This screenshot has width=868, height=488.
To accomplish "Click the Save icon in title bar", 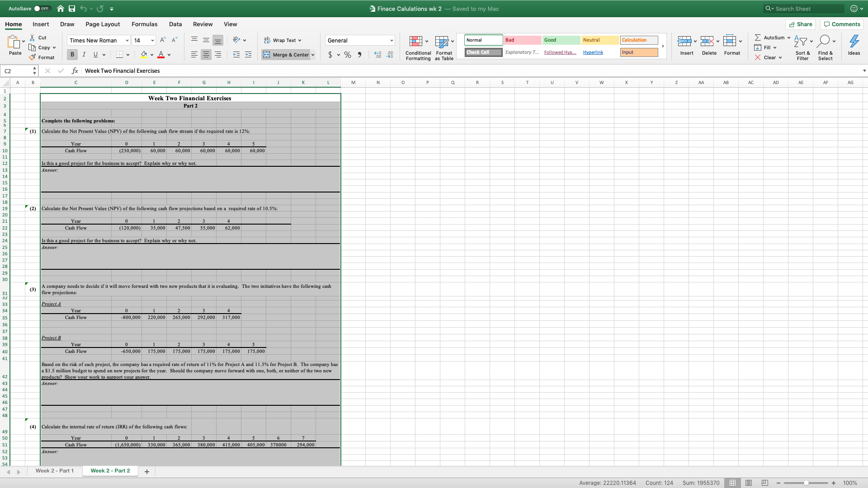I will click(x=72, y=9).
